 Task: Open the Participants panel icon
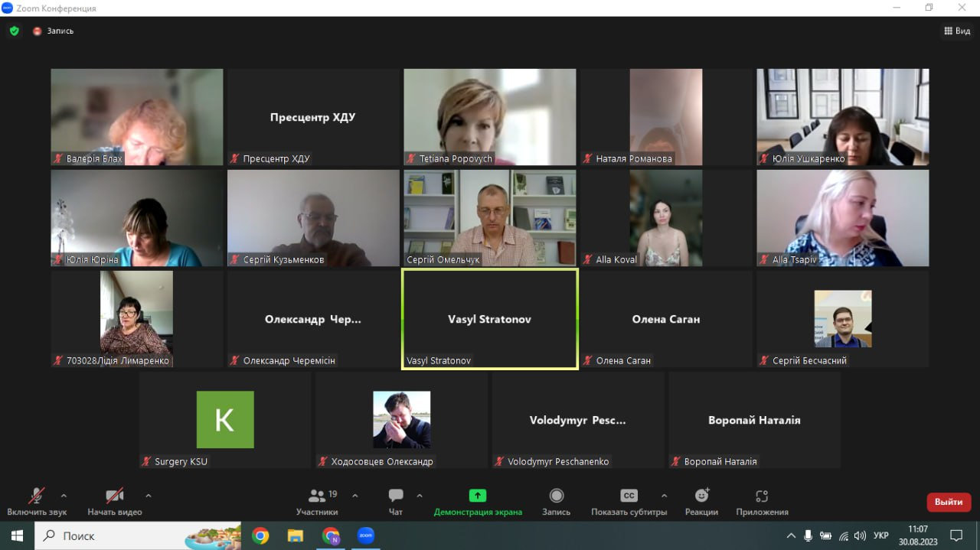point(316,496)
